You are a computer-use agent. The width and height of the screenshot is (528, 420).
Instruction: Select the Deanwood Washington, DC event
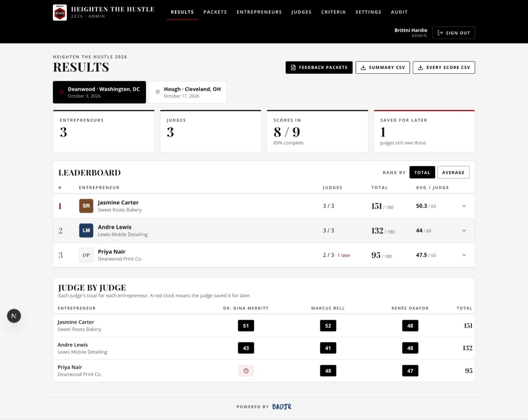click(99, 92)
